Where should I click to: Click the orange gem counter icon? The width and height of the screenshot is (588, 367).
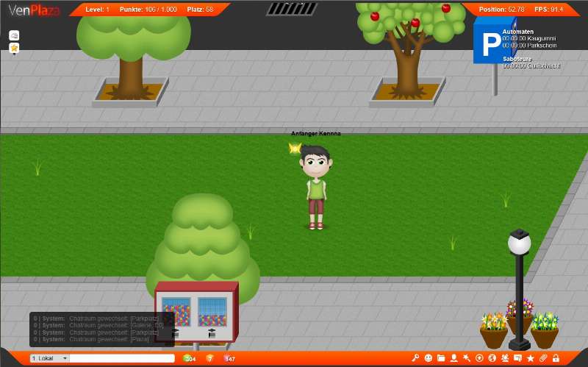pos(209,358)
